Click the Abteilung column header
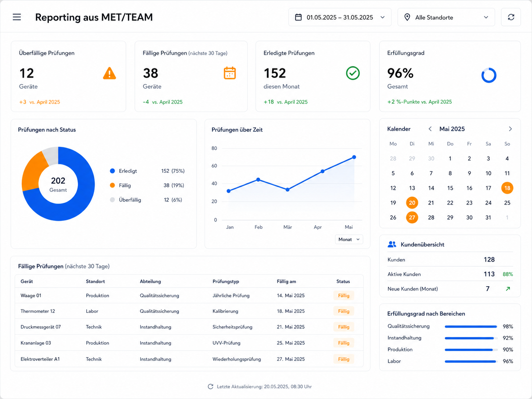Screen dimensions: 532x399 point(150,281)
